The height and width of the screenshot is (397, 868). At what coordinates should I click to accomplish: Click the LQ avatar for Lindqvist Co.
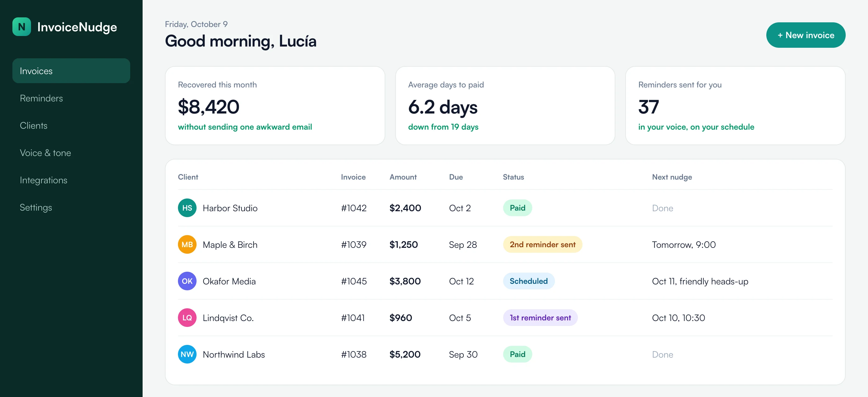[x=187, y=318]
